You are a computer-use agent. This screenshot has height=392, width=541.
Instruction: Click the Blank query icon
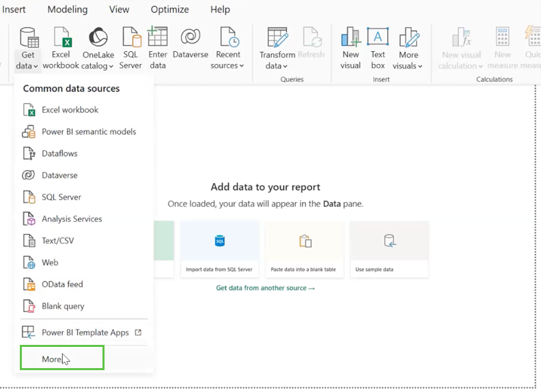29,306
